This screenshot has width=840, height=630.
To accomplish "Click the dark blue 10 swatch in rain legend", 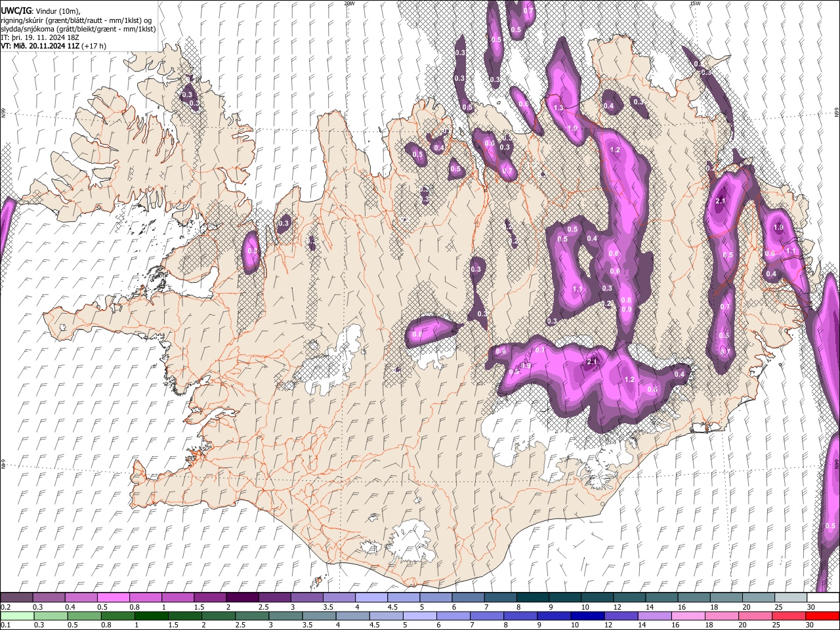I will coord(587,616).
